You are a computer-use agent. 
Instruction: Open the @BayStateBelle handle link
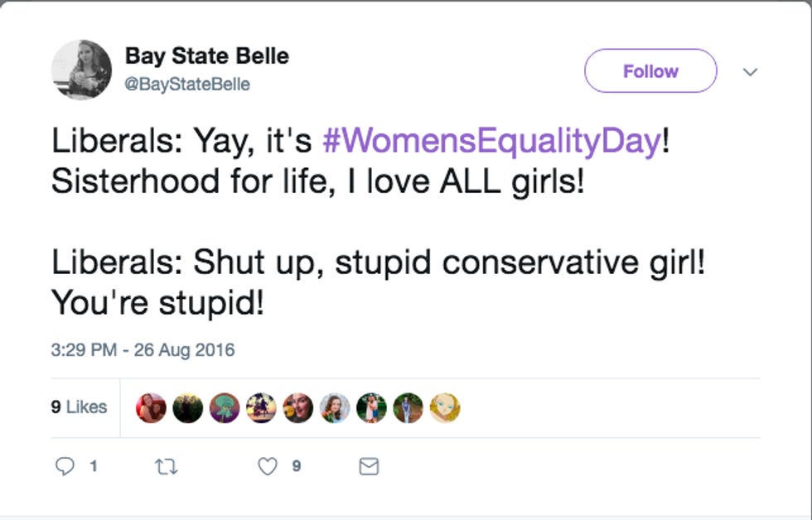tap(187, 84)
